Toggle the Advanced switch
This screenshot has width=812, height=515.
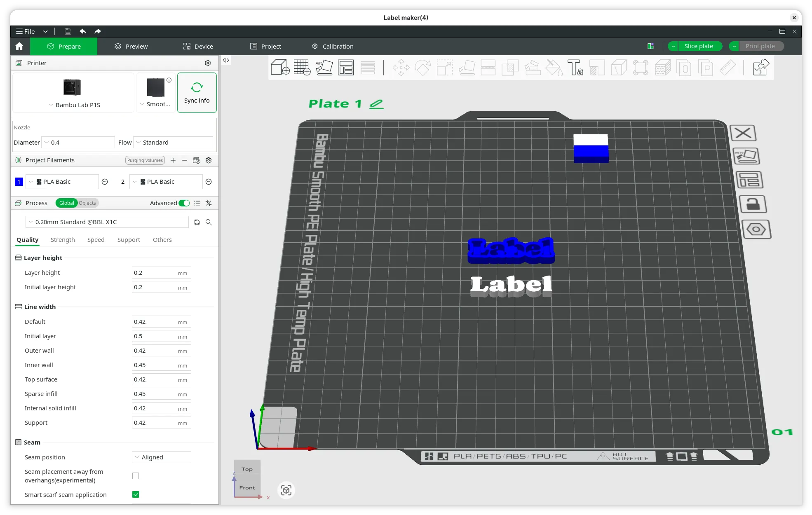pos(184,203)
